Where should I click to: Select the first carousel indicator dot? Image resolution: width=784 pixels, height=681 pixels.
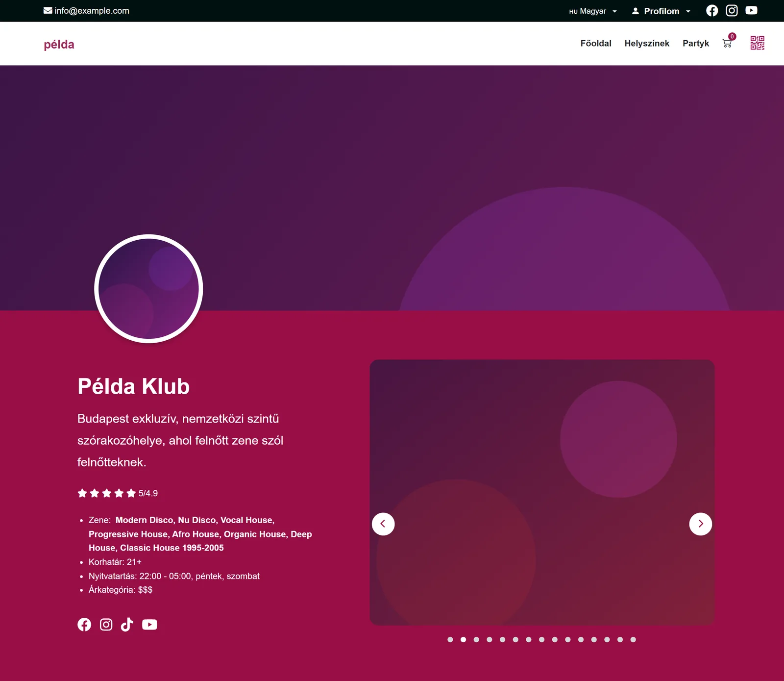click(450, 639)
